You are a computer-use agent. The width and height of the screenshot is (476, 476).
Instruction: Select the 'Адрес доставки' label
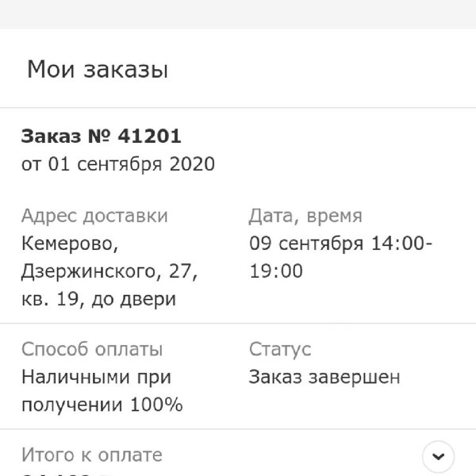(94, 216)
